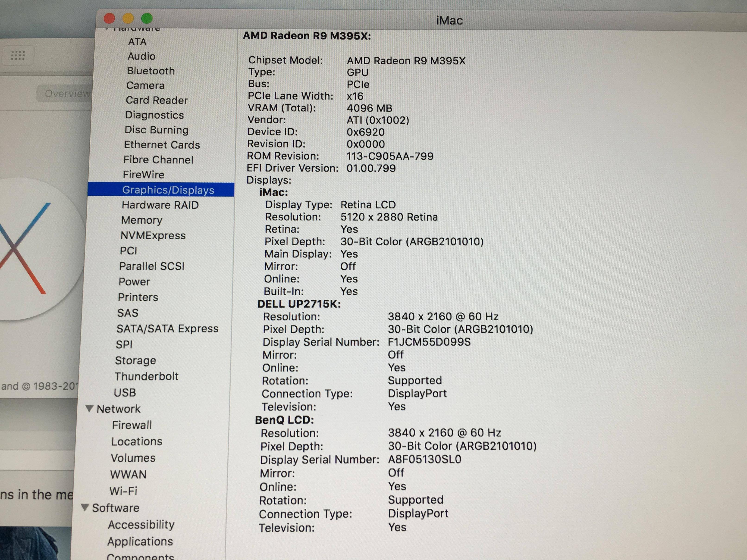This screenshot has height=560, width=747.
Task: Select Bluetooth in the hardware list
Action: 151,71
